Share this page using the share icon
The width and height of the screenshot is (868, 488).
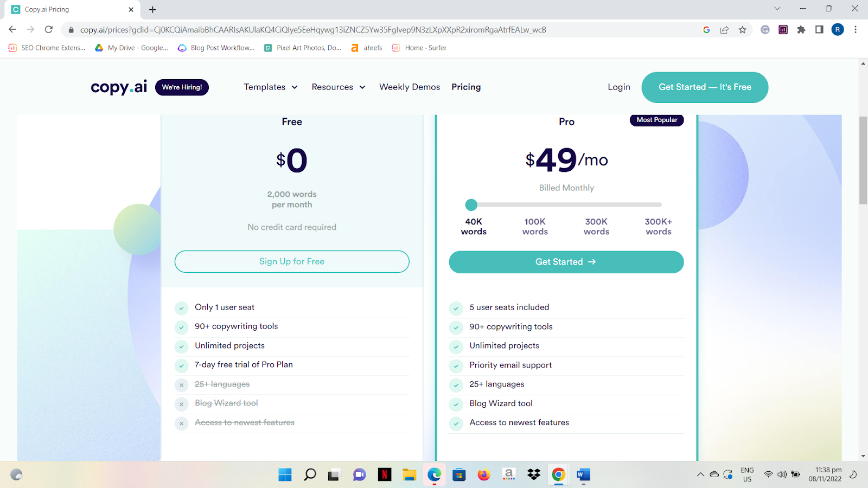[724, 30]
